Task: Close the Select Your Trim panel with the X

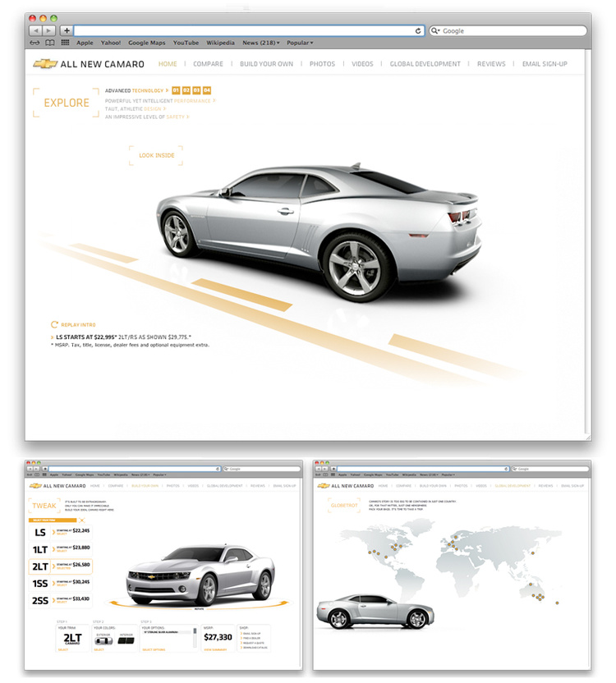Action: tap(82, 520)
